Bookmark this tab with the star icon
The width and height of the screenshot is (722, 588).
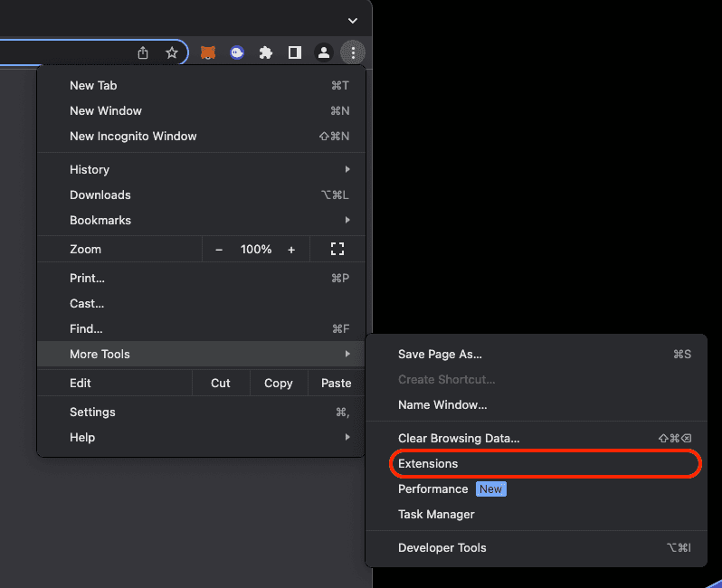coord(172,52)
